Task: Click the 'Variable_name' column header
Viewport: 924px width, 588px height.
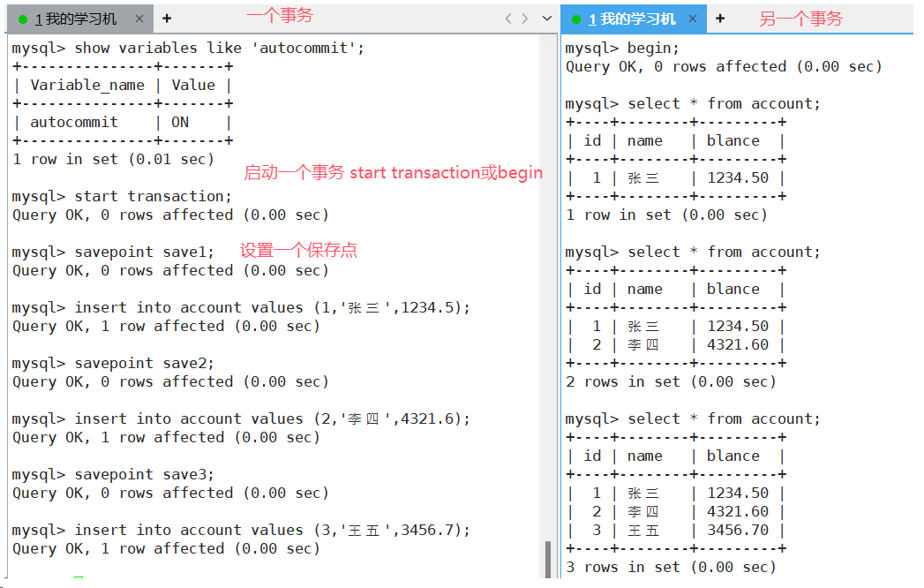Action: [x=87, y=86]
